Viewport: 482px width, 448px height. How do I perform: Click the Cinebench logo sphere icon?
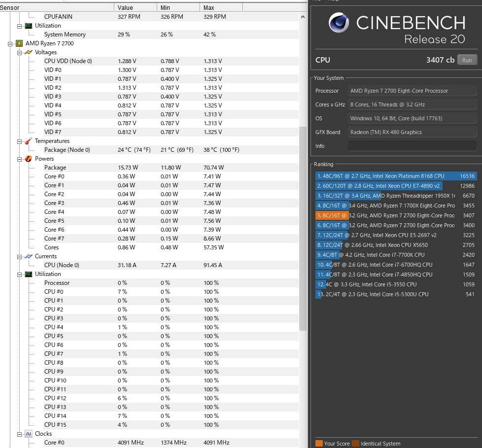[339, 23]
